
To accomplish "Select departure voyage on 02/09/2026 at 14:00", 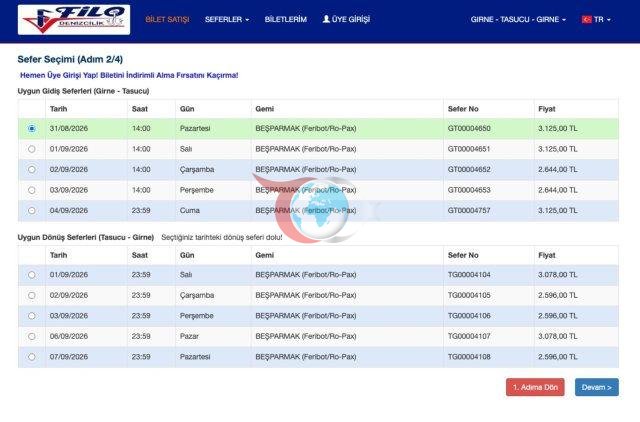I will click(32, 169).
